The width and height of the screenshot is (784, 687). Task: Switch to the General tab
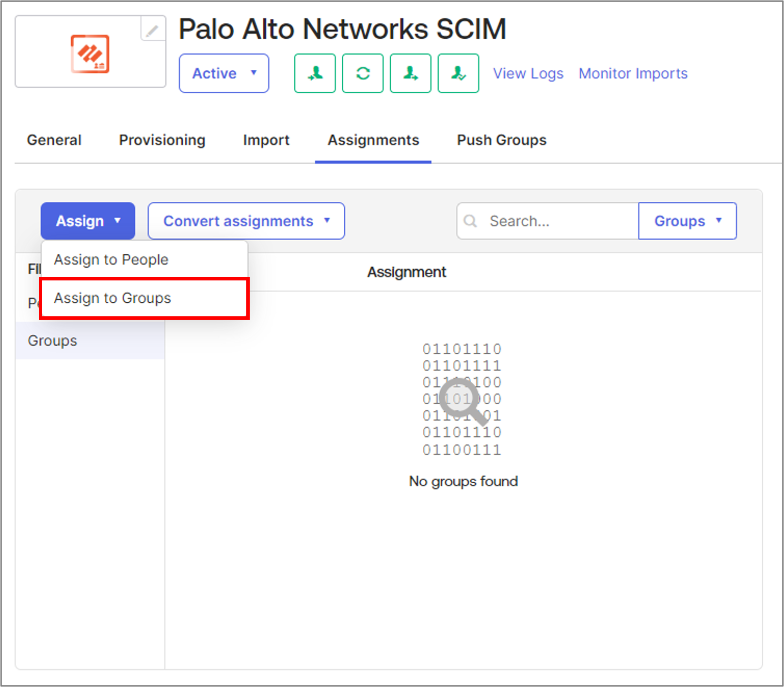pyautogui.click(x=54, y=140)
